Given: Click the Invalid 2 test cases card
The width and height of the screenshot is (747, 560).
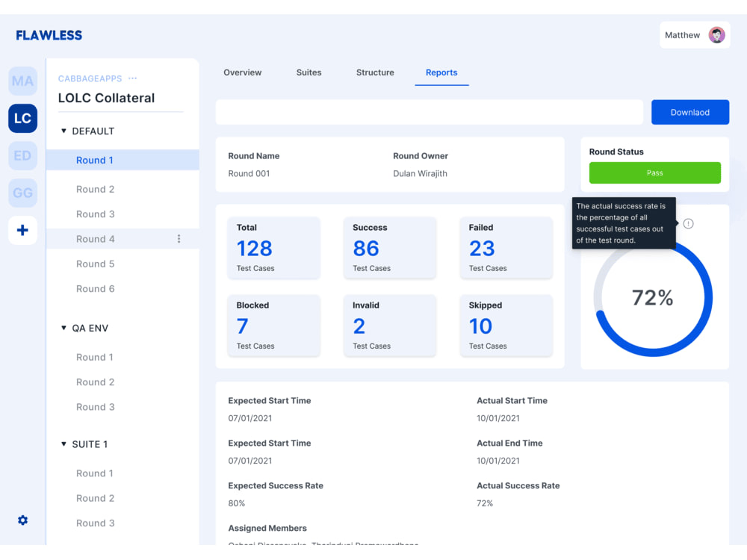Looking at the screenshot, I should point(390,326).
